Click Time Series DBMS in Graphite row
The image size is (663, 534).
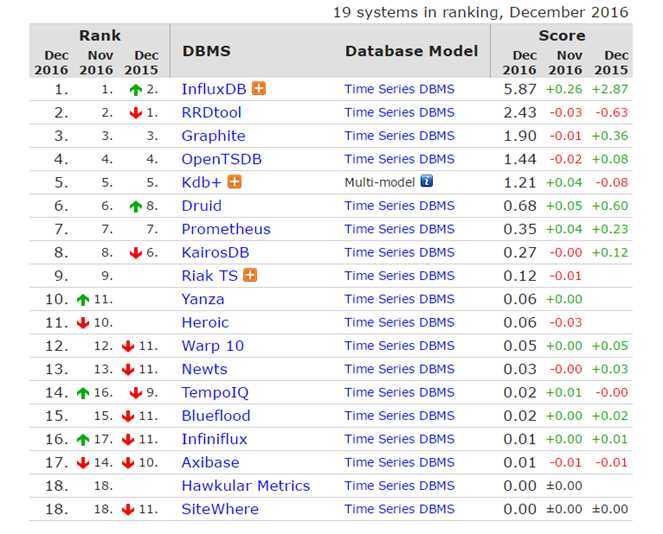point(400,136)
